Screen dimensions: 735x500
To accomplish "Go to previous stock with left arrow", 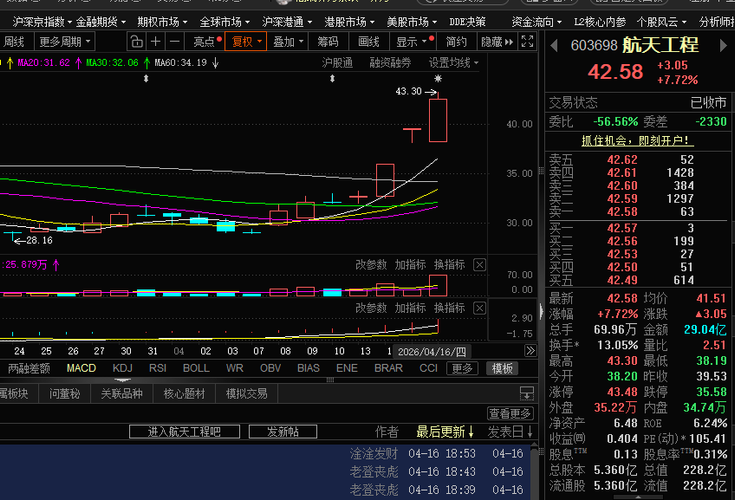I will pyautogui.click(x=554, y=46).
